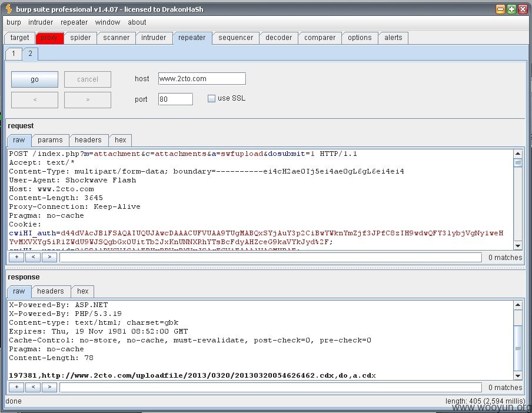Screen dimensions: 532x413
Task: Find previous match in response search
Action: pos(33,387)
